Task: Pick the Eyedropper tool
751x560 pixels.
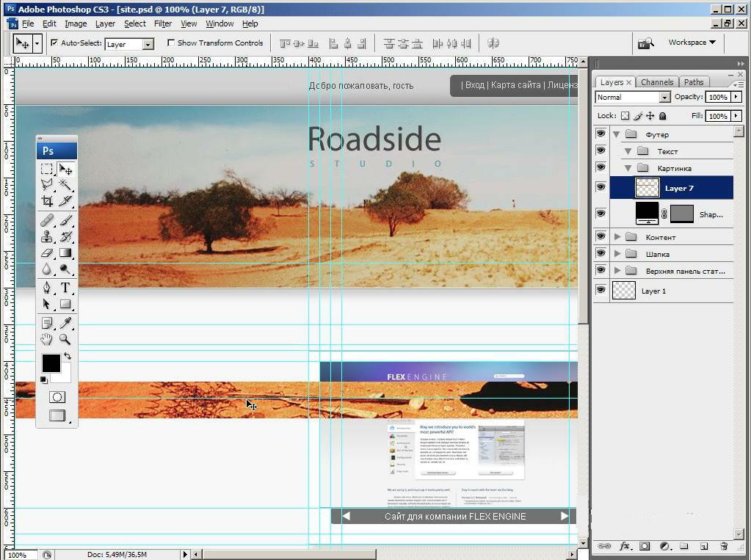Action: coord(65,323)
